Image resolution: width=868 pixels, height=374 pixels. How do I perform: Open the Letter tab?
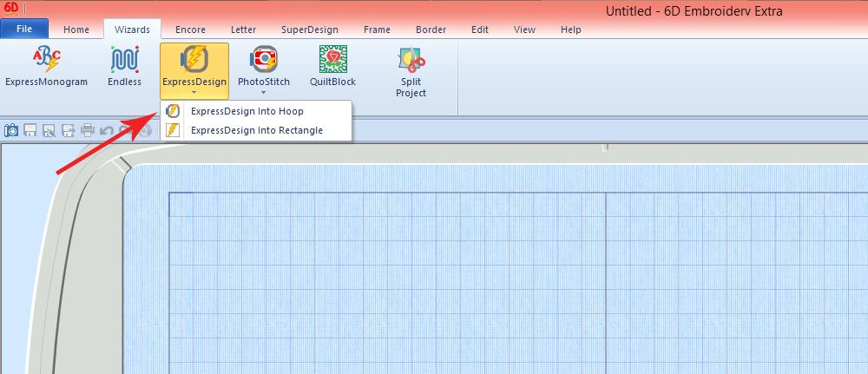(243, 30)
